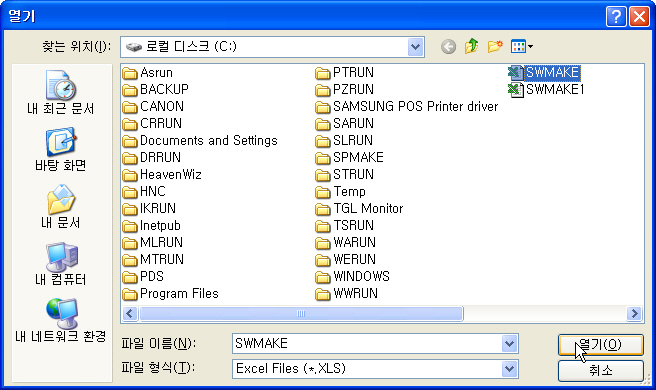Select the WARUN folder
The width and height of the screenshot is (656, 390).
point(346,243)
